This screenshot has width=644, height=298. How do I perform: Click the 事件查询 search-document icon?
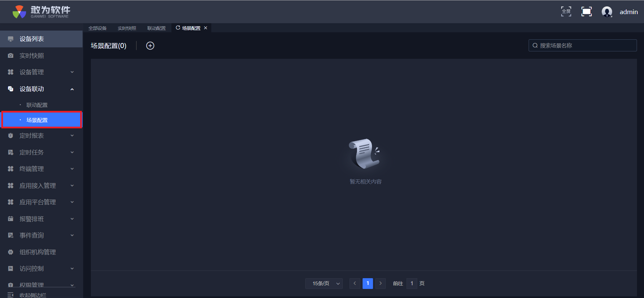[11, 236]
